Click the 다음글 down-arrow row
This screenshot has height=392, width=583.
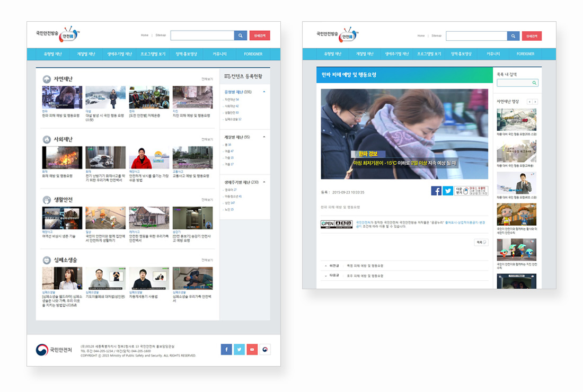(x=404, y=275)
